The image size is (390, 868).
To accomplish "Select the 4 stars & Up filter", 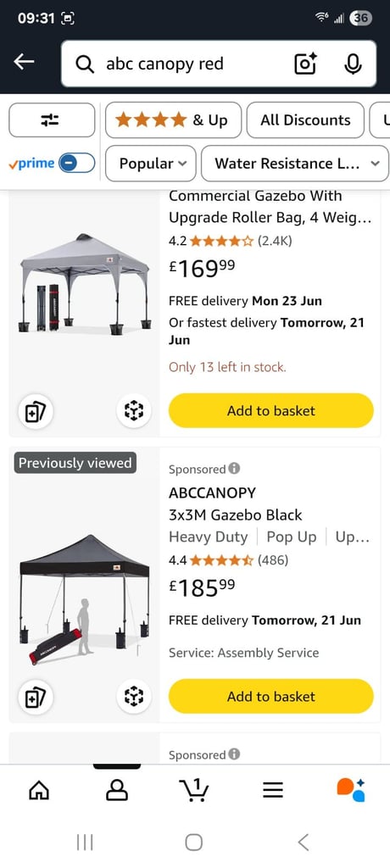I will click(x=174, y=120).
